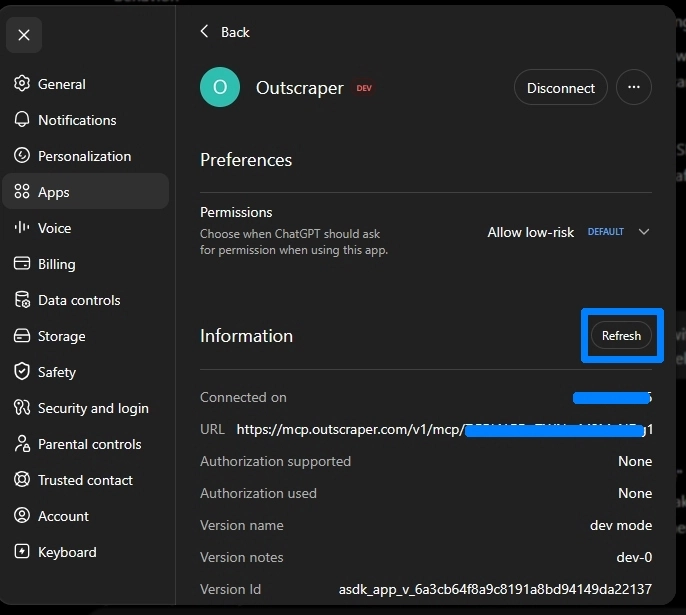Click the Permissions heading
This screenshot has height=615, width=686.
tap(236, 212)
